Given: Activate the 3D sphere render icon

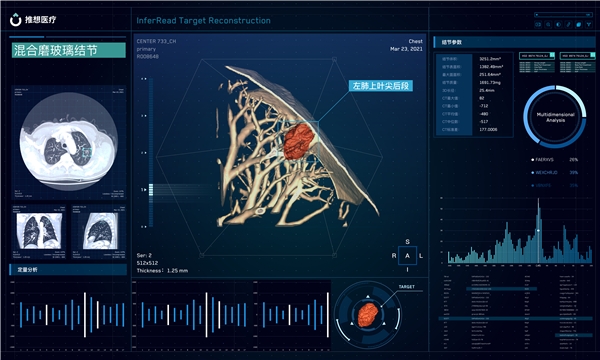Looking at the screenshot, I should tap(579, 24).
